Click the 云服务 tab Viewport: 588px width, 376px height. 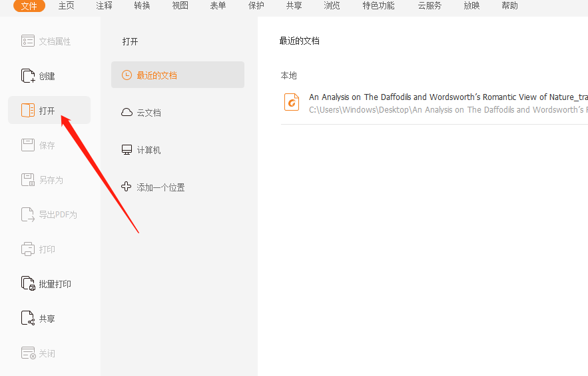coord(430,6)
